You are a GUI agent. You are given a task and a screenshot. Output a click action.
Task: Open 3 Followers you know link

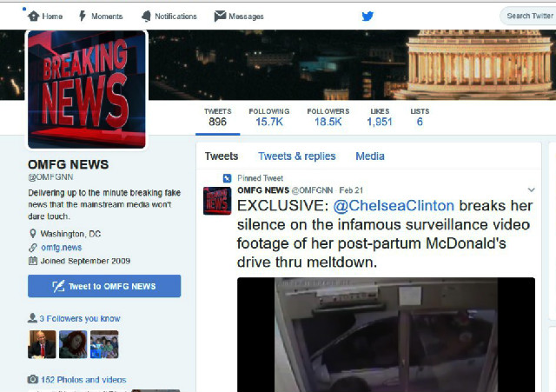(x=80, y=318)
